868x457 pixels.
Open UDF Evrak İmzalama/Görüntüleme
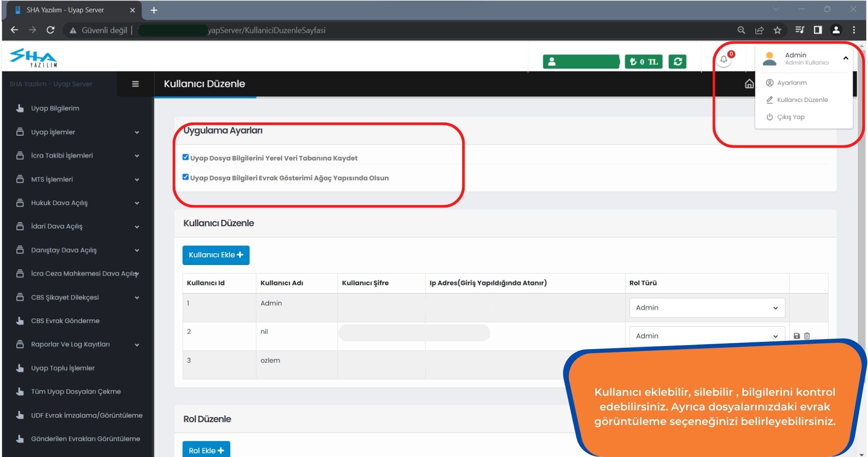pyautogui.click(x=86, y=415)
